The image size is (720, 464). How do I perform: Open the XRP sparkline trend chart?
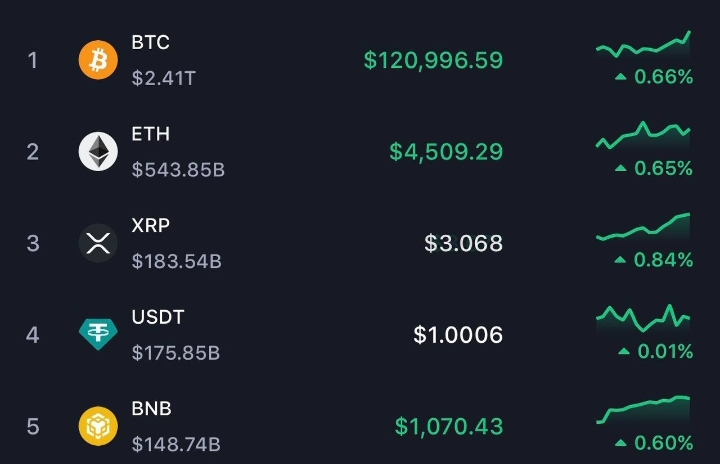643,228
